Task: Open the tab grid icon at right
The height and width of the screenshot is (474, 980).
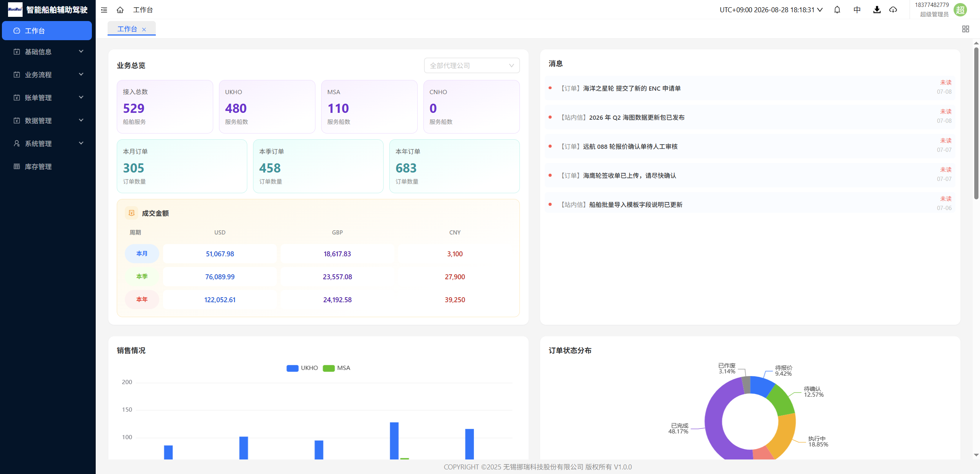Action: pyautogui.click(x=965, y=29)
